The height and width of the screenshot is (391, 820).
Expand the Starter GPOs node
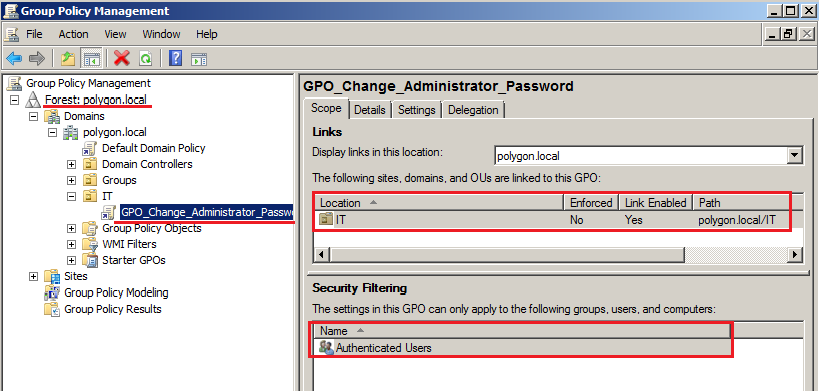coord(72,260)
